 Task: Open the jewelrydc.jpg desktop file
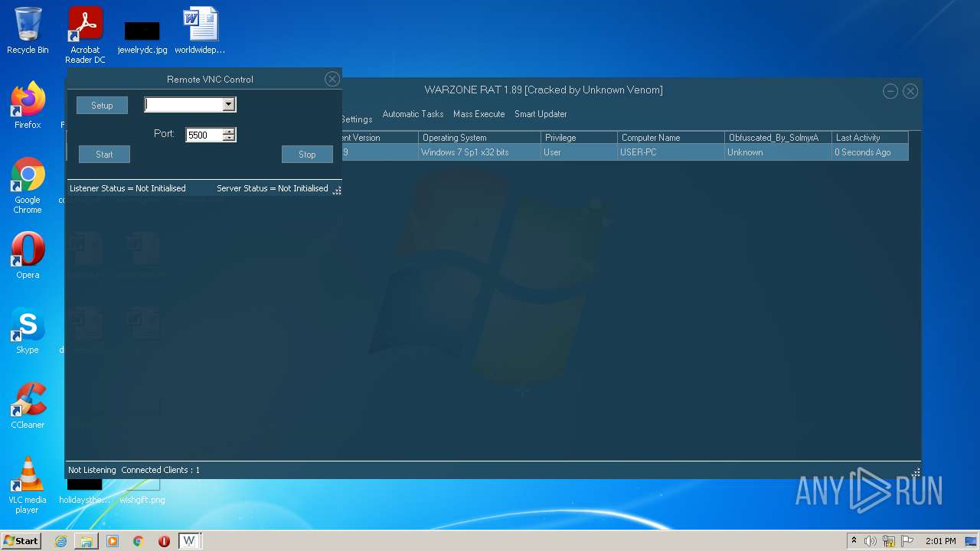click(142, 35)
